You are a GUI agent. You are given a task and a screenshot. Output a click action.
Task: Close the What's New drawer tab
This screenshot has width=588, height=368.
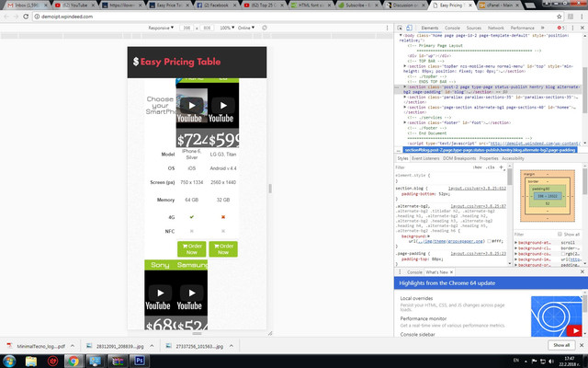[451, 272]
